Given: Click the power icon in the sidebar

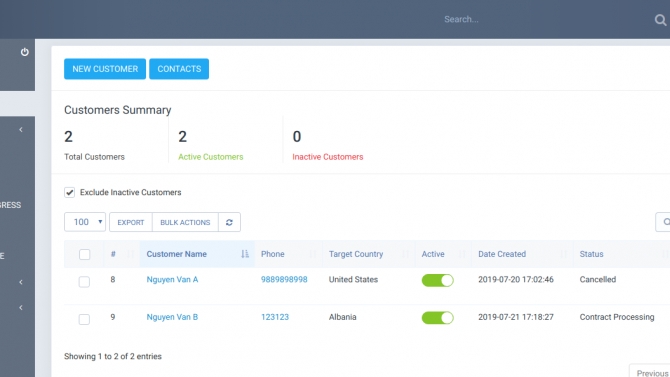Looking at the screenshot, I should coord(24,52).
